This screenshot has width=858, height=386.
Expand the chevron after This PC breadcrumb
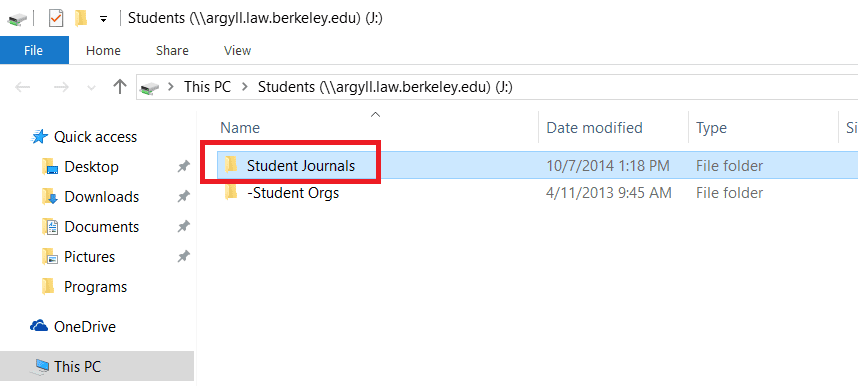point(245,87)
